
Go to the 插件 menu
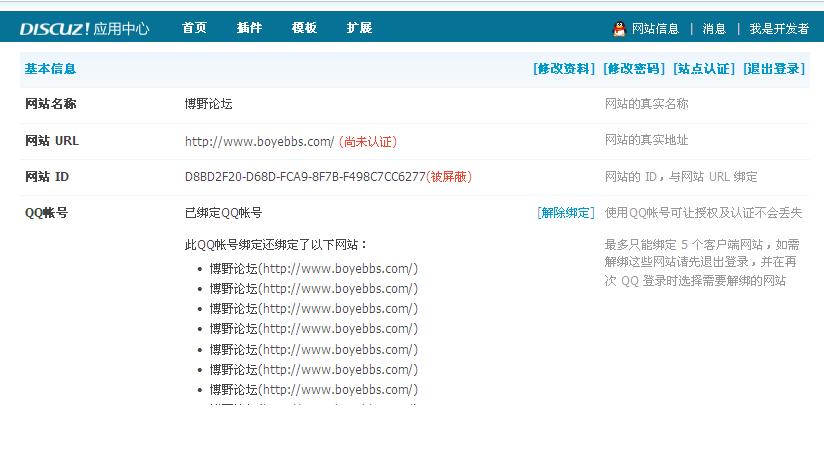pyautogui.click(x=250, y=28)
